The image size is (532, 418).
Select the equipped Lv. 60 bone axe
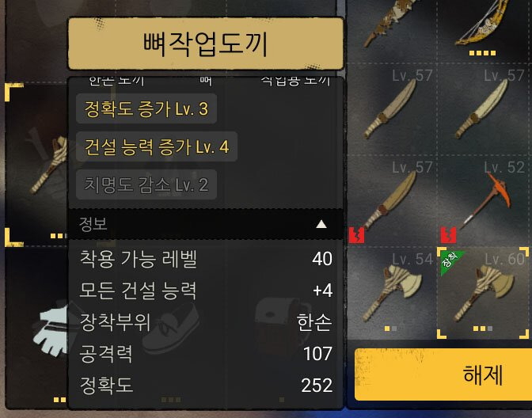coord(483,293)
